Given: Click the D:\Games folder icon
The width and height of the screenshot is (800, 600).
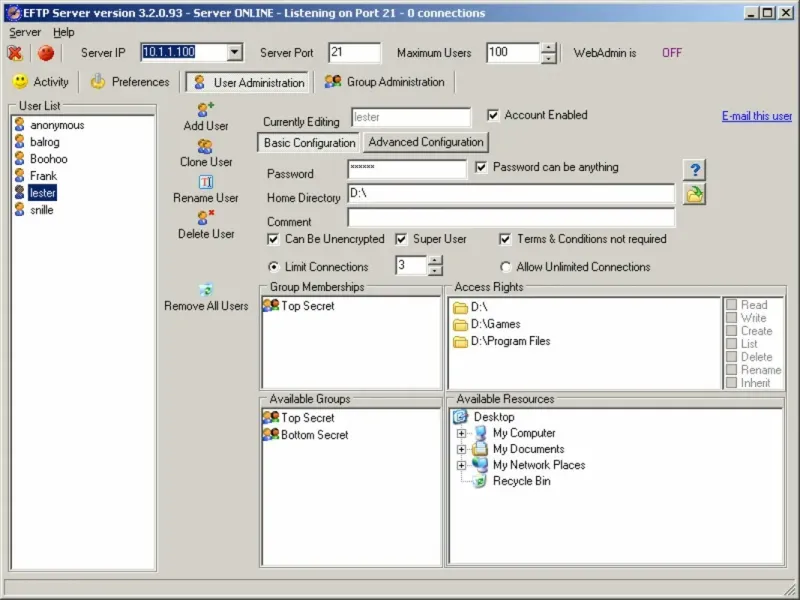Looking at the screenshot, I should [x=460, y=324].
